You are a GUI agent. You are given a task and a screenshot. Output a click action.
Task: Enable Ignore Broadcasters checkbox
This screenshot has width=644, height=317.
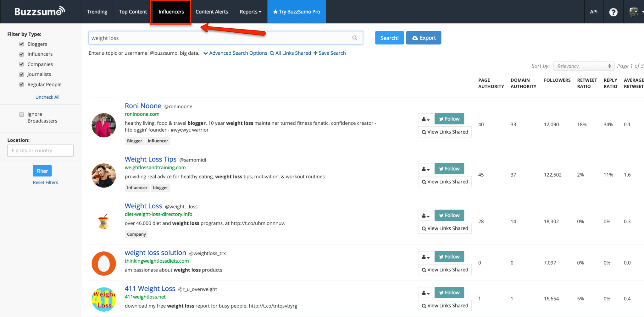22,114
